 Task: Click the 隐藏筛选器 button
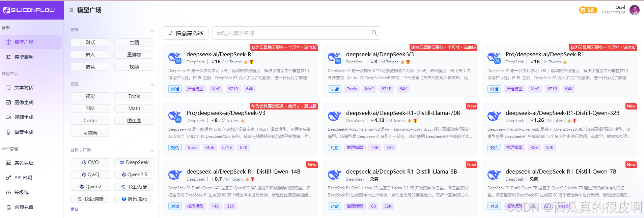coord(186,33)
